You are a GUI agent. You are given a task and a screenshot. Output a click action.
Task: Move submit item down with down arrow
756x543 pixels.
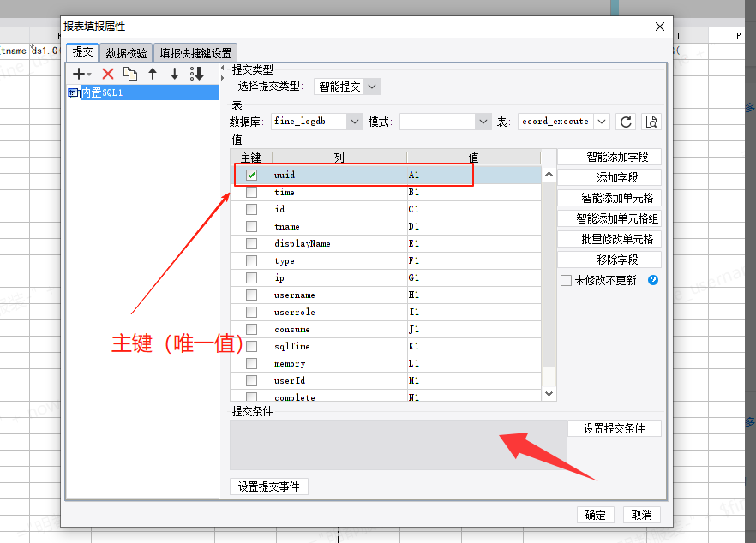coord(175,74)
